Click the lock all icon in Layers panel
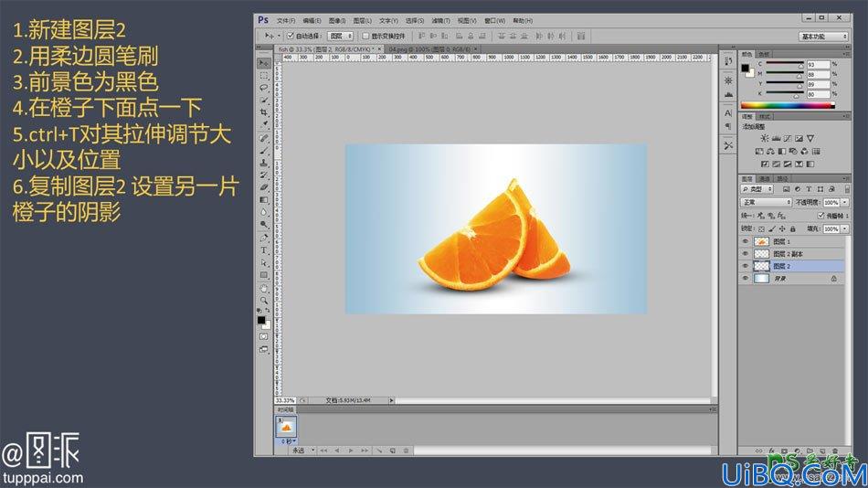 [793, 228]
